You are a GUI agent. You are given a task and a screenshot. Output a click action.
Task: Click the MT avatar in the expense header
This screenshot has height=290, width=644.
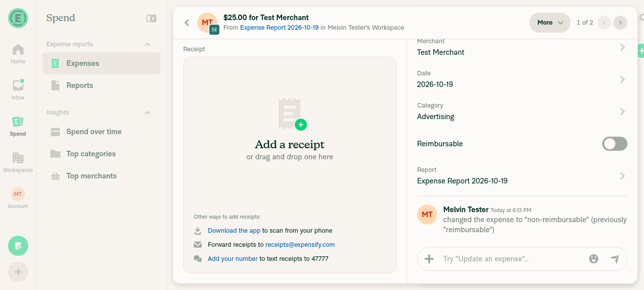click(x=207, y=23)
